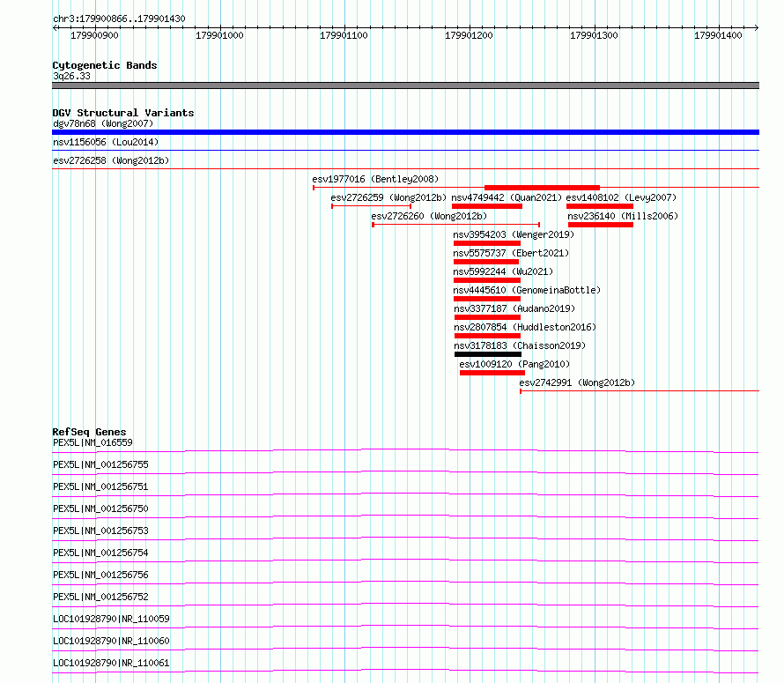Click the chr3:179900866..179901430 region label
The height and width of the screenshot is (683, 784).
(x=119, y=19)
